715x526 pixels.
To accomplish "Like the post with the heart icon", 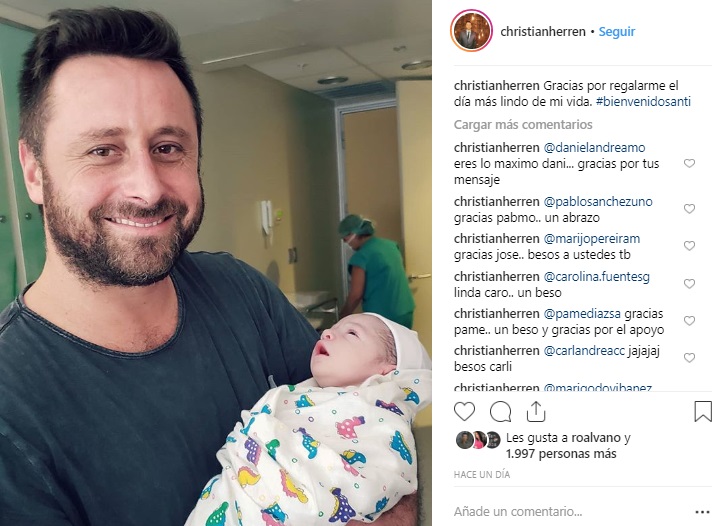I will click(x=464, y=412).
